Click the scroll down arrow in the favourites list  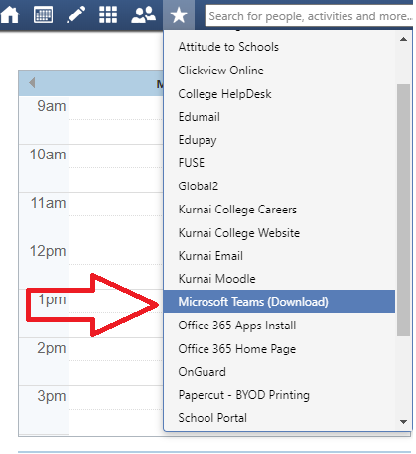click(403, 422)
